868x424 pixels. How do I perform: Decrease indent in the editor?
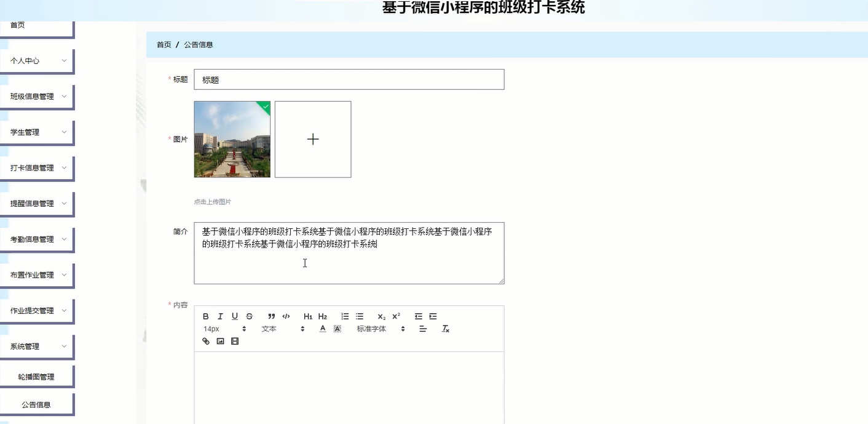pos(419,316)
